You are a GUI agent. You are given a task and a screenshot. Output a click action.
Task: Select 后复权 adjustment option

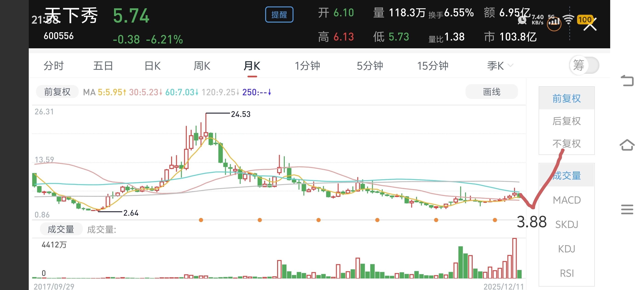(566, 121)
